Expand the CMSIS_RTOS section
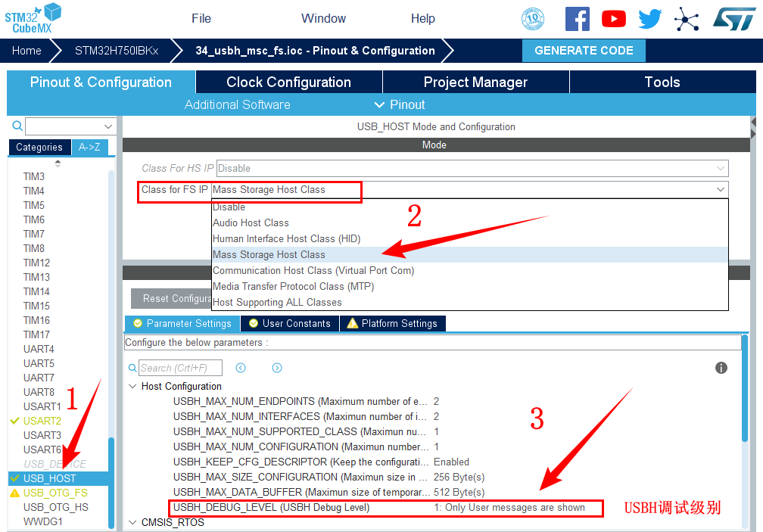Viewport: 763px width, 532px height. (133, 522)
